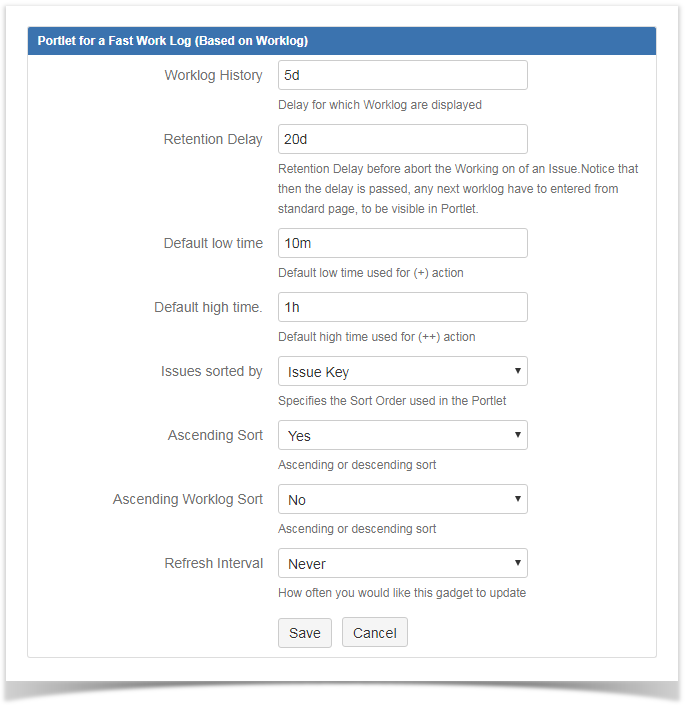Screen dimensions: 692x710
Task: Expand the Ascending Sort dropdown showing Yes
Action: [x=402, y=435]
